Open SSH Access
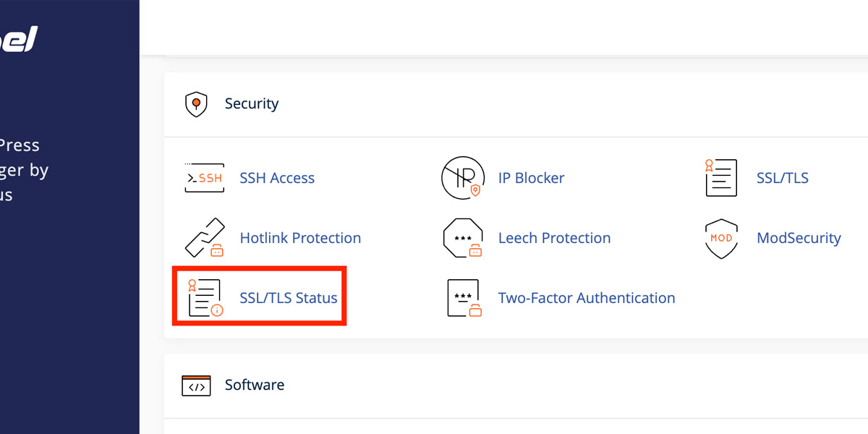This screenshot has height=434, width=868. 277,177
